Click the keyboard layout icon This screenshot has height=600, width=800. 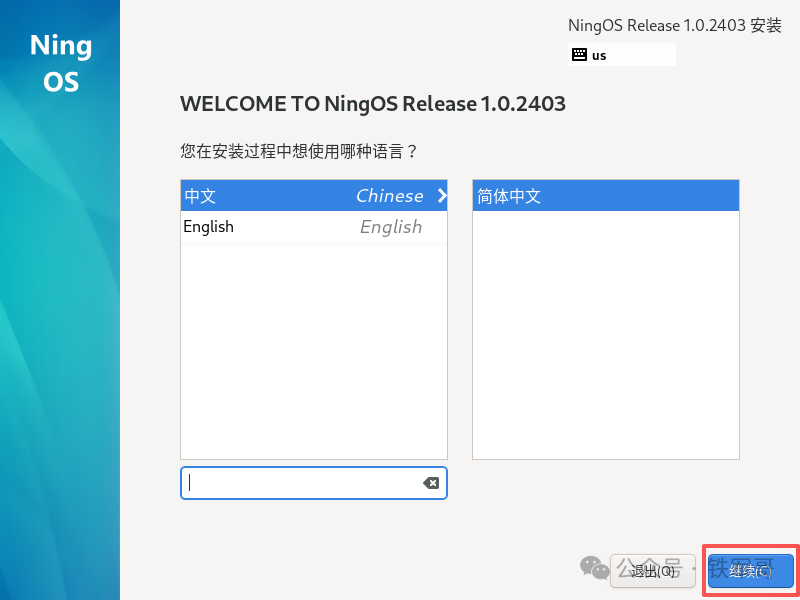pos(579,55)
